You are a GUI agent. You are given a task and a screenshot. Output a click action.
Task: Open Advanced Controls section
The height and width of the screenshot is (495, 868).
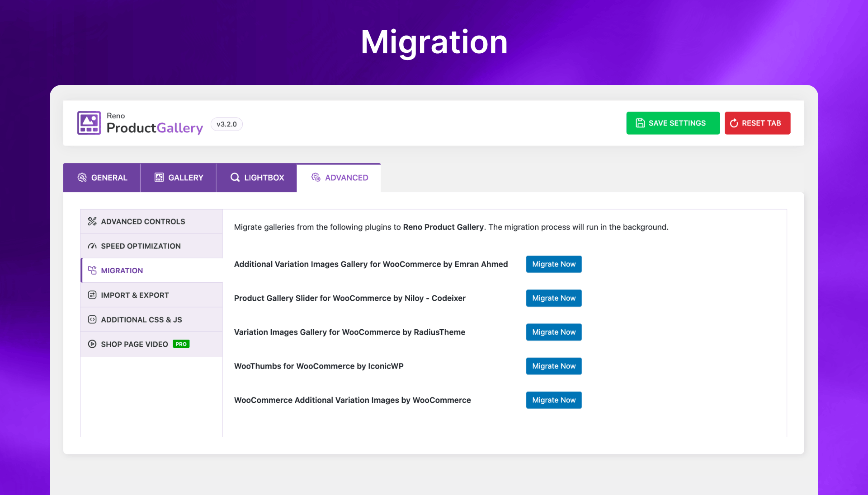151,221
